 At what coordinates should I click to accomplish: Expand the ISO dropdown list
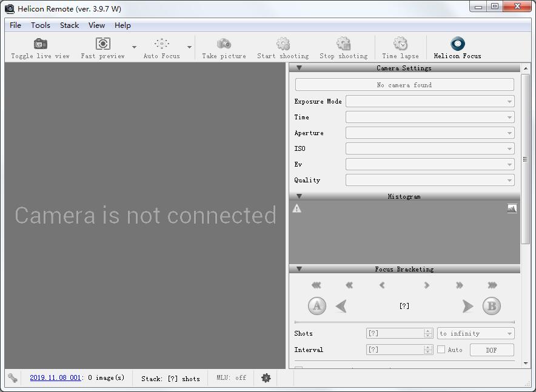coord(430,148)
